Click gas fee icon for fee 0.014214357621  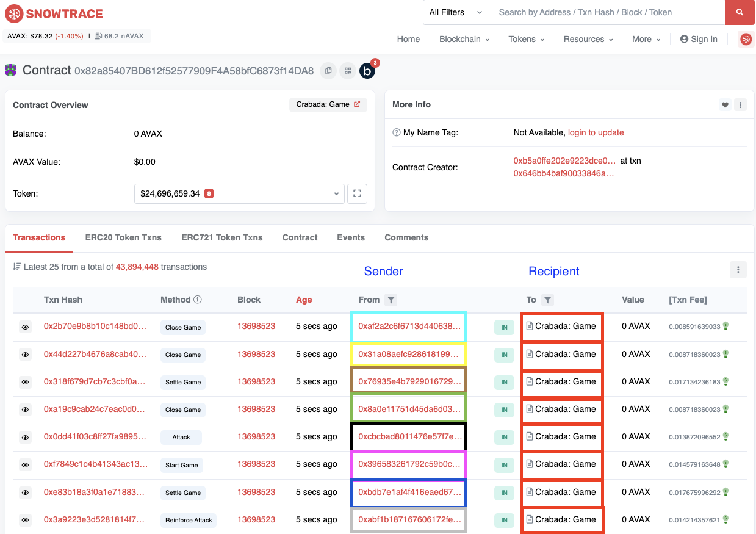[x=726, y=519]
